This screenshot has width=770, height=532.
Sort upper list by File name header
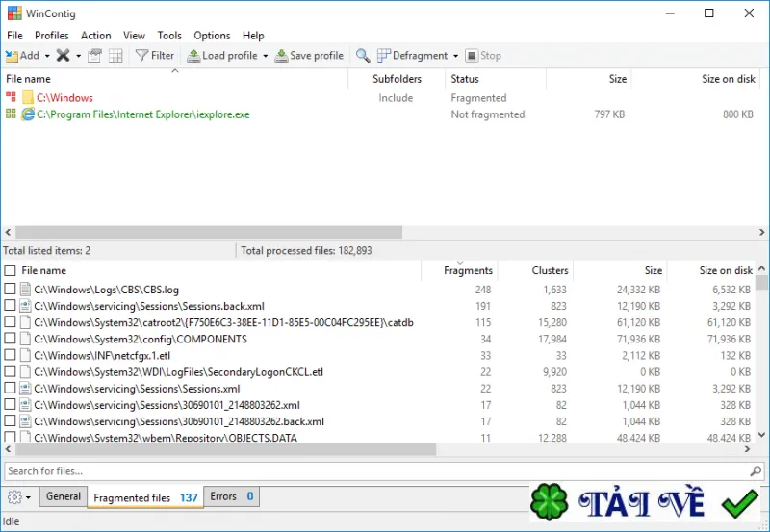(x=175, y=79)
